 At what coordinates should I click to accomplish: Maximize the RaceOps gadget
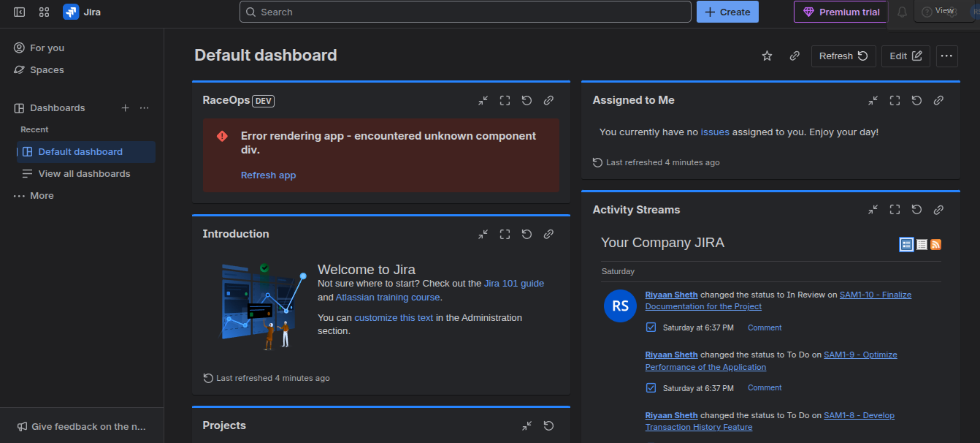505,101
